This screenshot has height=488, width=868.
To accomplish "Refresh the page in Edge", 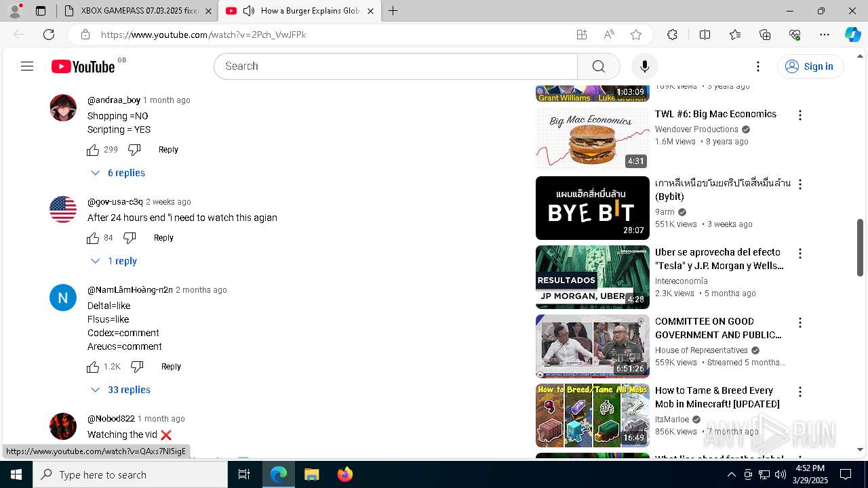I will [x=49, y=35].
